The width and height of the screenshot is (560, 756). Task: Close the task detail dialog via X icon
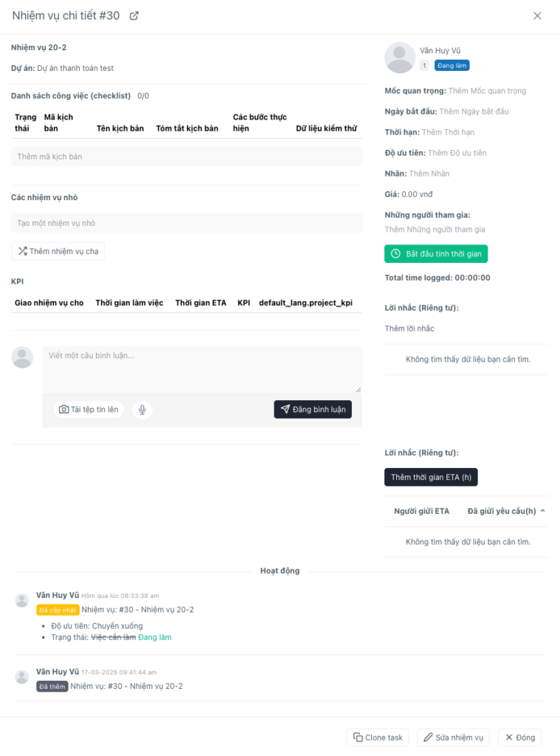click(537, 16)
